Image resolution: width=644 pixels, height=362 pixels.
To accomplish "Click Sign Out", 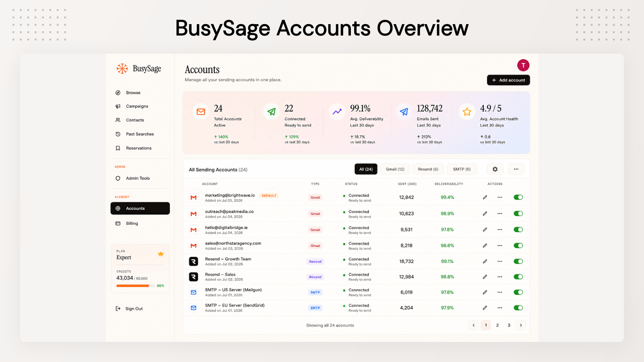I will point(129,309).
